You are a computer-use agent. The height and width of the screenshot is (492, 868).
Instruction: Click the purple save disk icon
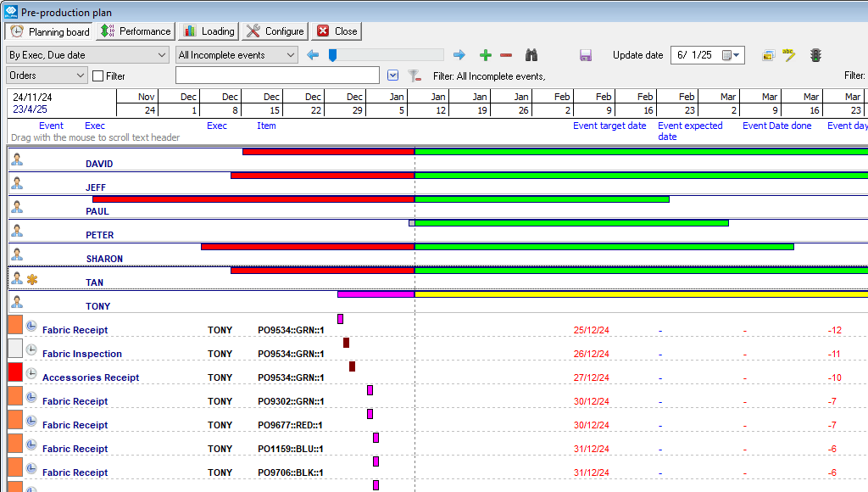pos(586,55)
